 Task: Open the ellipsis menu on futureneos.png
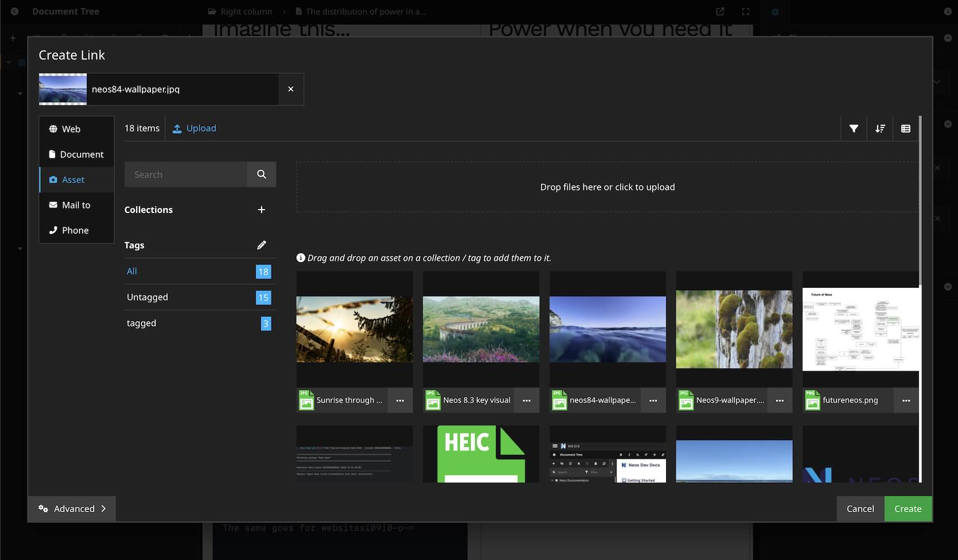(x=906, y=400)
